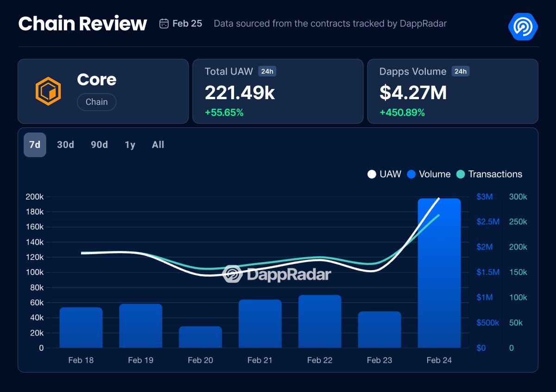Select the 1y time range tab
Image resolution: width=556 pixels, height=392 pixels.
tap(130, 145)
